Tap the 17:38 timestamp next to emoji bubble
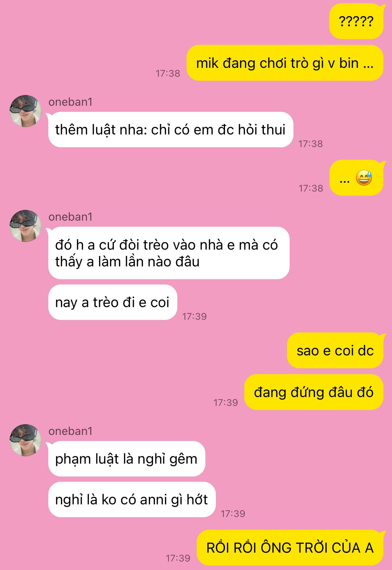 pos(311,188)
